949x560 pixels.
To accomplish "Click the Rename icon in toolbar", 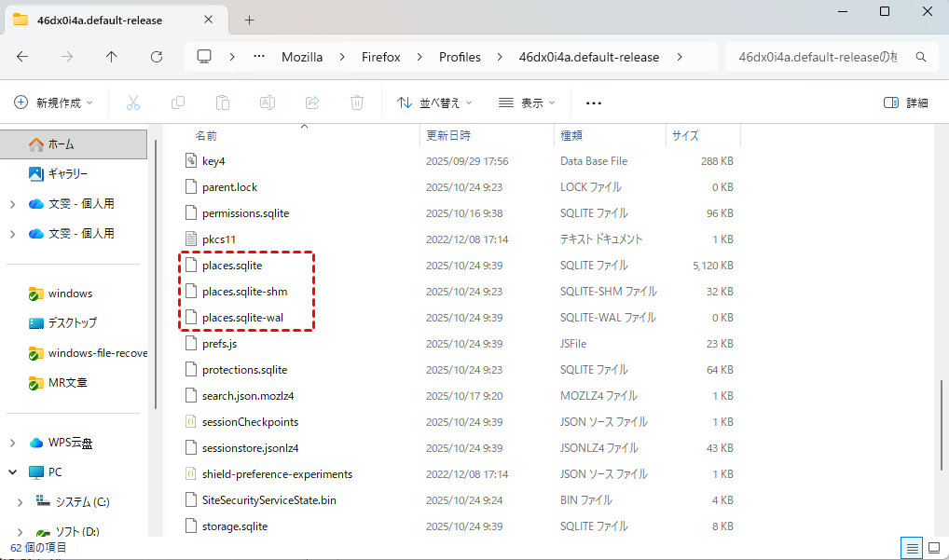I will [268, 102].
